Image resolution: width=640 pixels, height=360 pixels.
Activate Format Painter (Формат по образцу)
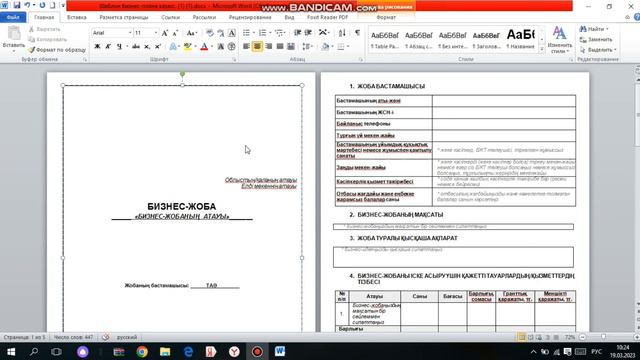coord(57,50)
